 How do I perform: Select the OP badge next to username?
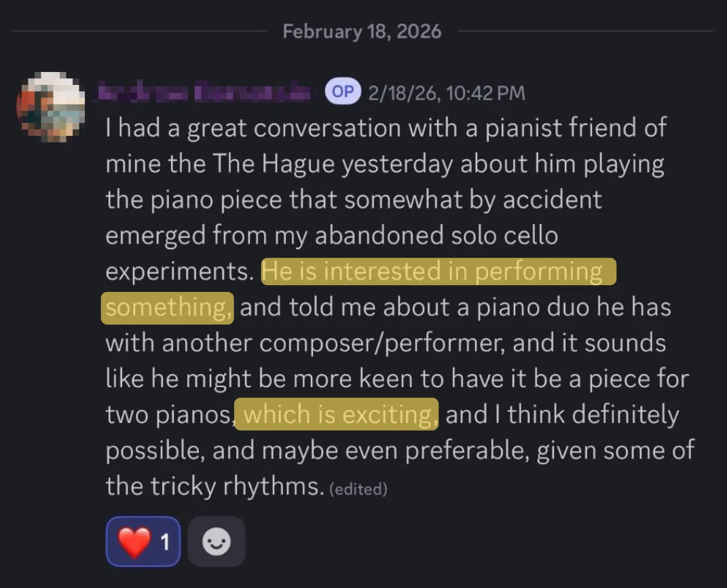click(343, 92)
